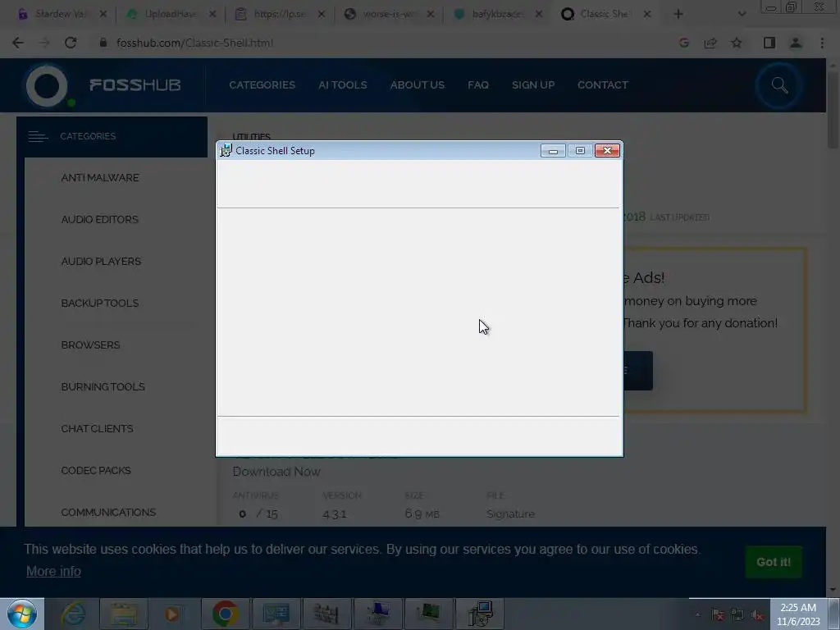Open a new browser tab
The width and height of the screenshot is (840, 630).
tap(678, 14)
